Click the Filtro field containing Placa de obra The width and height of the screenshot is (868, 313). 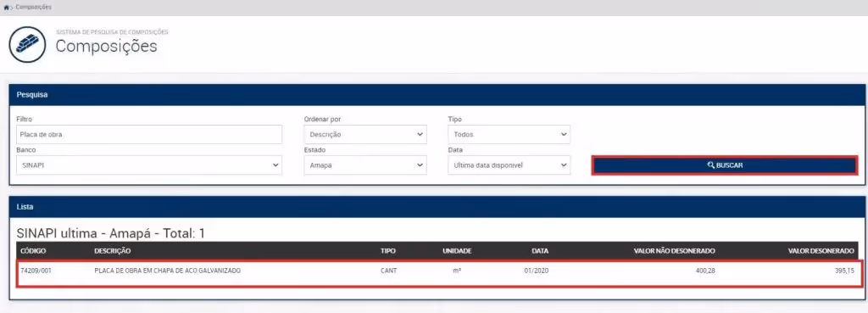click(149, 135)
